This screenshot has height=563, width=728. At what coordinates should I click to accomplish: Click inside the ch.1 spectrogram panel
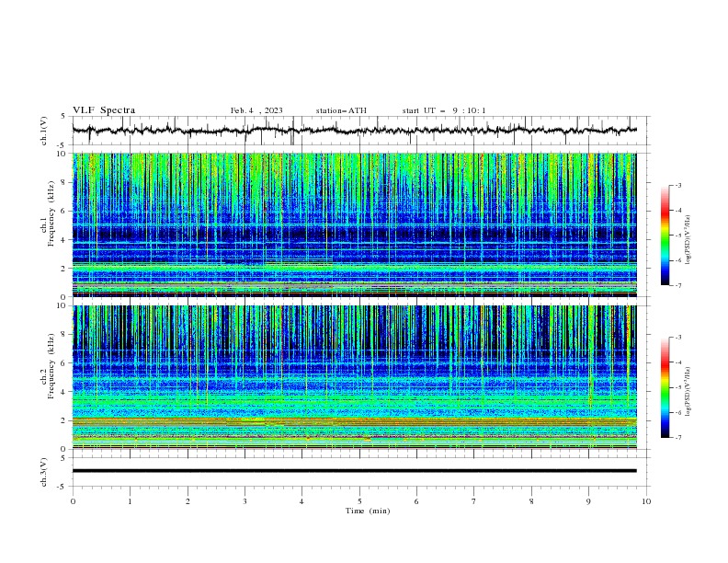(354, 224)
